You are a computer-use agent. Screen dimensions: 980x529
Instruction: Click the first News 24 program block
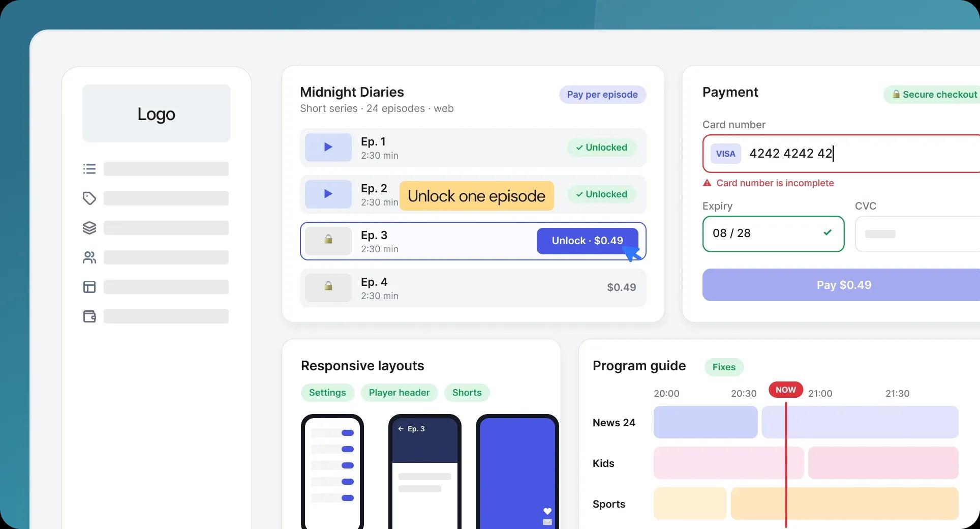pos(706,422)
